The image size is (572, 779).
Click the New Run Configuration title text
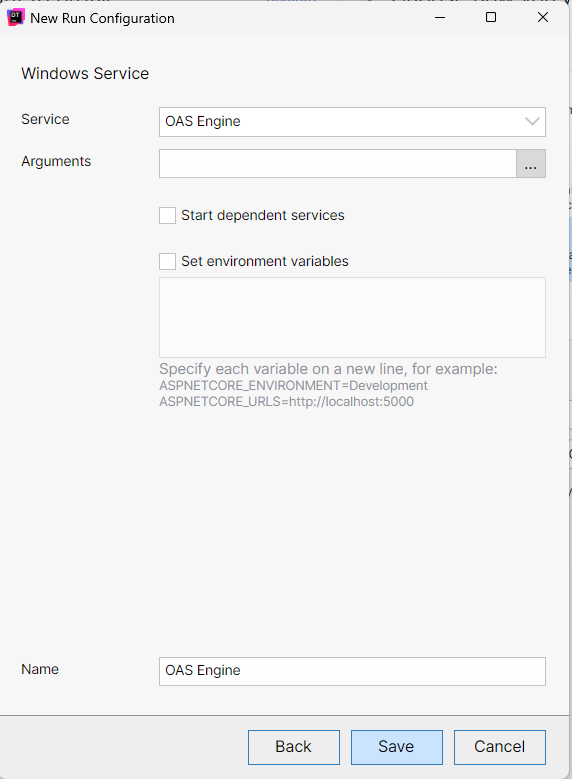click(x=102, y=18)
